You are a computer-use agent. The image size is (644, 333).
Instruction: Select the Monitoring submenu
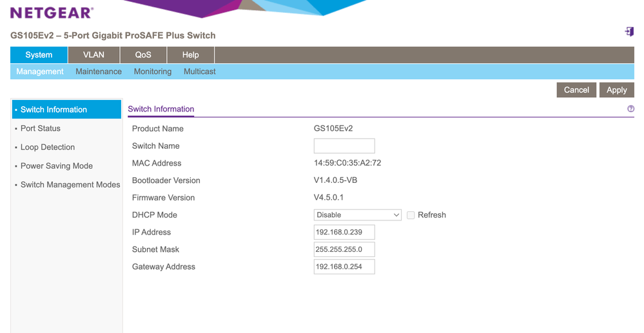[x=153, y=71]
